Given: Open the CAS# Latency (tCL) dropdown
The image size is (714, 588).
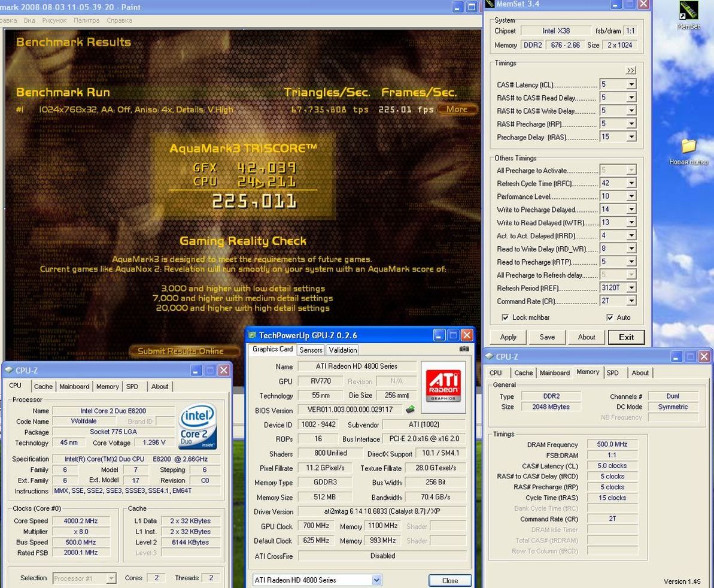Looking at the screenshot, I should coord(631,84).
